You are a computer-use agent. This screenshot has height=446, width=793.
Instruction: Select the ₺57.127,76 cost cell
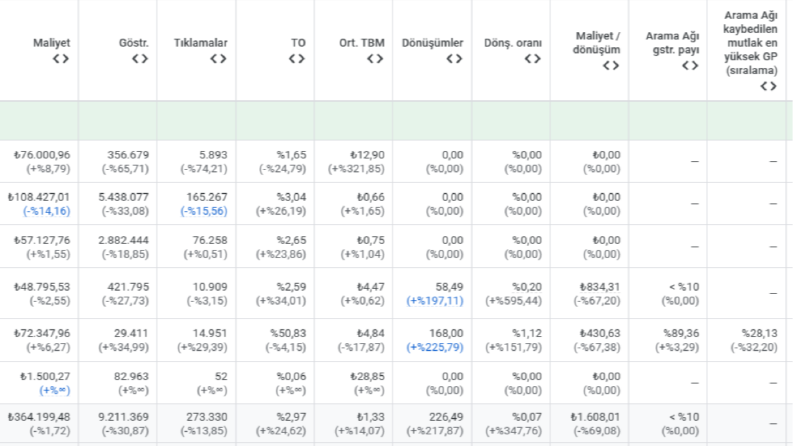coord(42,240)
